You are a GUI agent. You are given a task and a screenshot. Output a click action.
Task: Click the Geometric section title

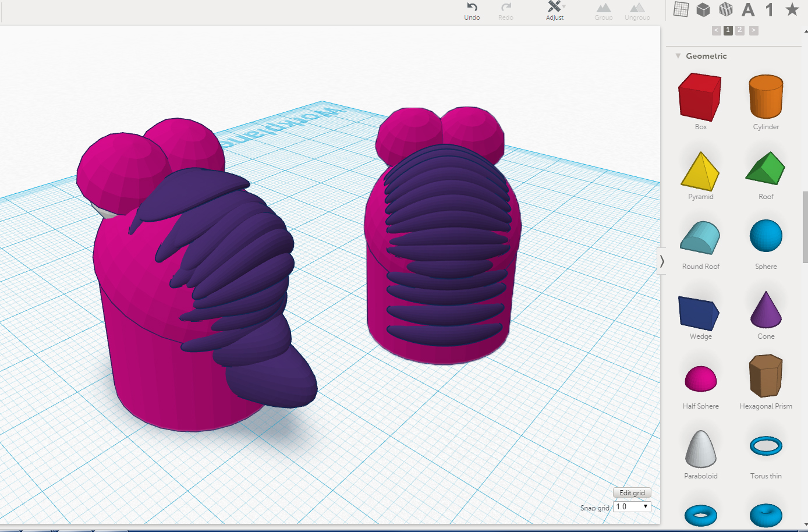point(706,56)
